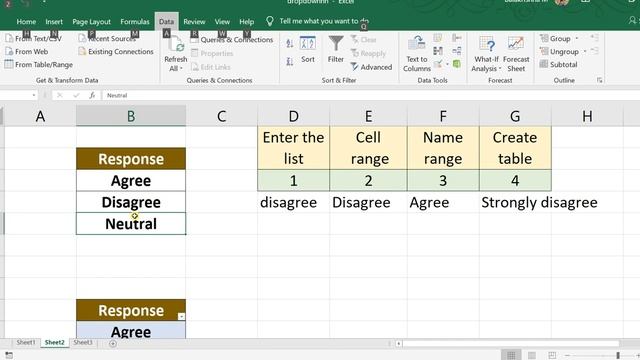The image size is (640, 360).
Task: Click the Group outline button
Action: pyautogui.click(x=556, y=38)
